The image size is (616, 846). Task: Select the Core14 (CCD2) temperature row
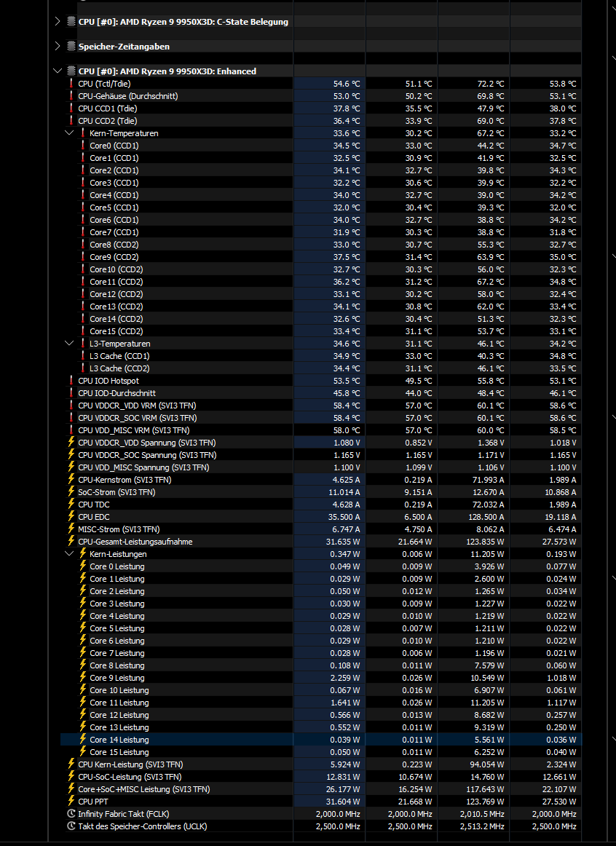(x=320, y=319)
